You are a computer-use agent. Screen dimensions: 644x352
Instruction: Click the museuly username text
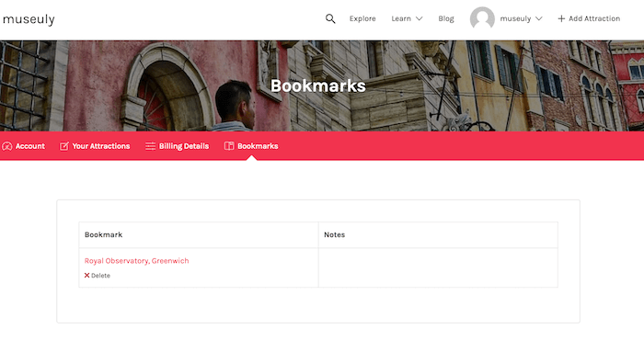coord(515,18)
